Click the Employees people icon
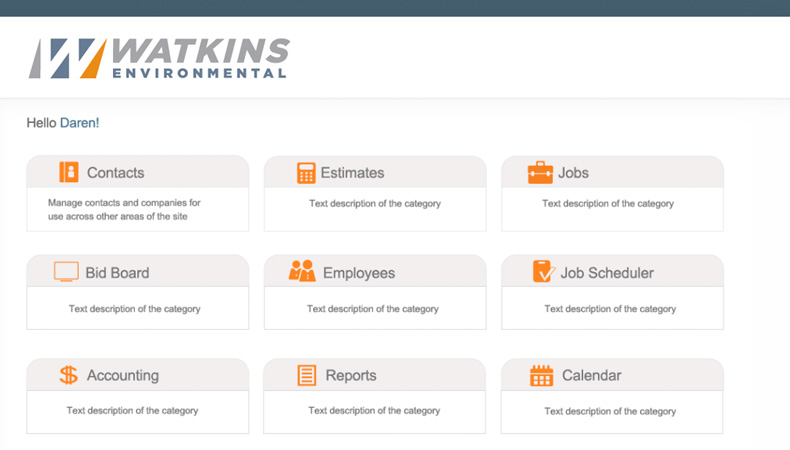The image size is (790, 450). click(302, 271)
